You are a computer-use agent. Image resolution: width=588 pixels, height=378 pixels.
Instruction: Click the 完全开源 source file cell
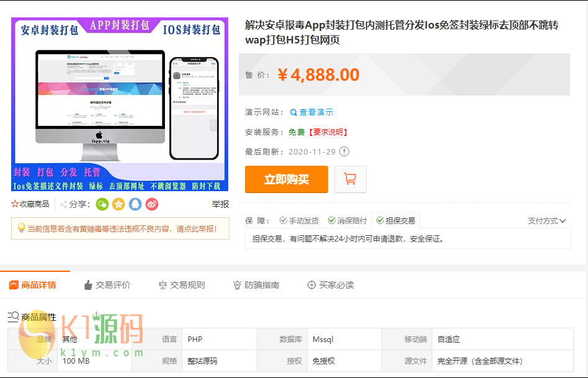tap(502, 361)
